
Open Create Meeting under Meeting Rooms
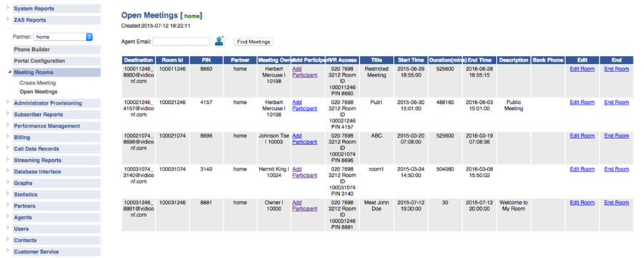click(37, 83)
